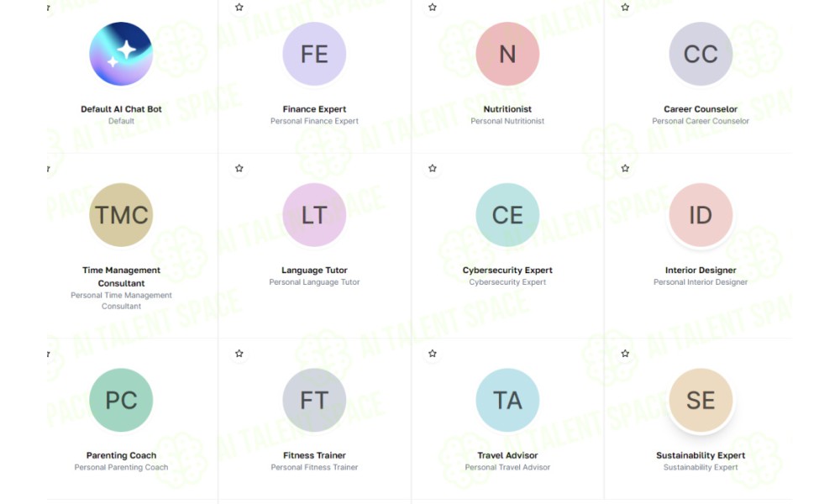
Task: Select the Interior Designer ID avatar
Action: pyautogui.click(x=701, y=215)
